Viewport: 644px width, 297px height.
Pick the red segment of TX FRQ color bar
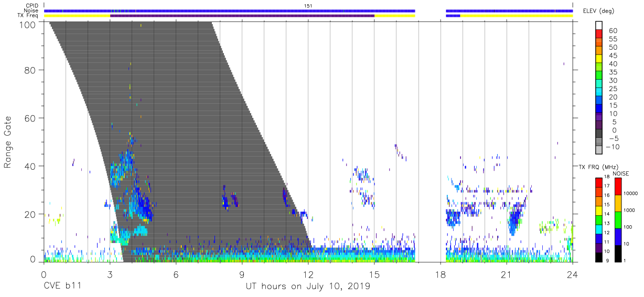click(x=599, y=182)
